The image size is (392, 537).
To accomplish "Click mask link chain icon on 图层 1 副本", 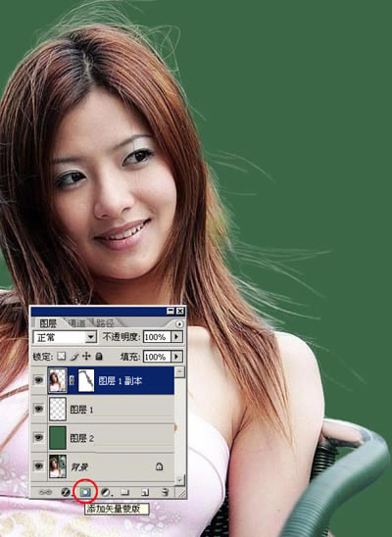I will pyautogui.click(x=72, y=380).
